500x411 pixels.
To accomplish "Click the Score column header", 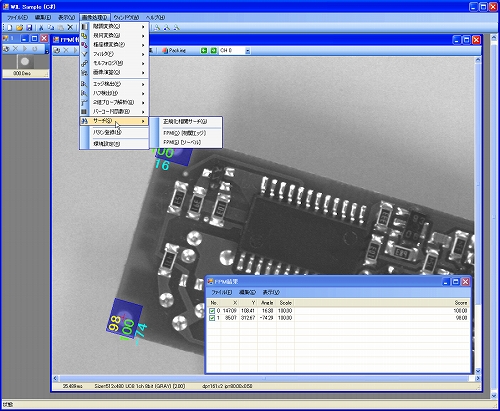I will [461, 303].
